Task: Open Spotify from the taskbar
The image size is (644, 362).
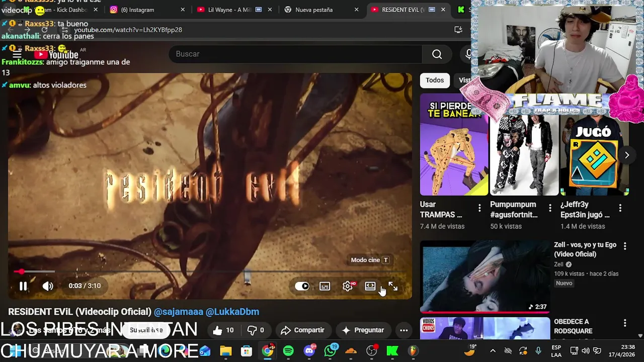Action: pos(288,351)
